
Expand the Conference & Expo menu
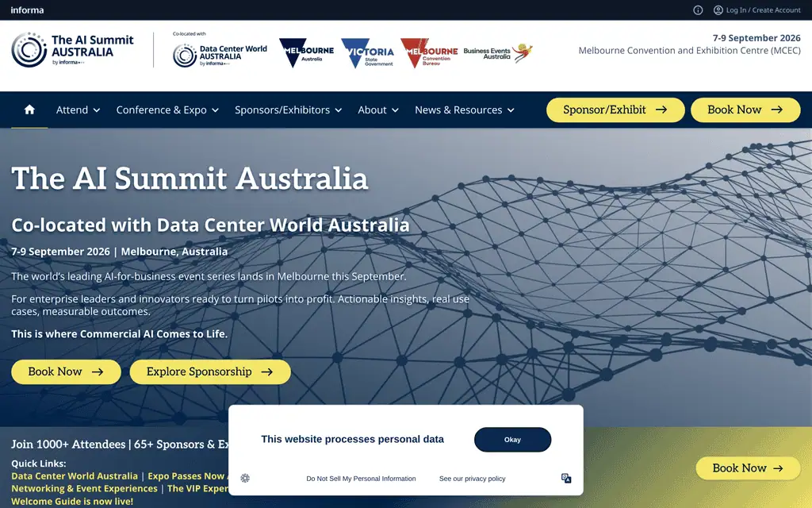tap(167, 110)
